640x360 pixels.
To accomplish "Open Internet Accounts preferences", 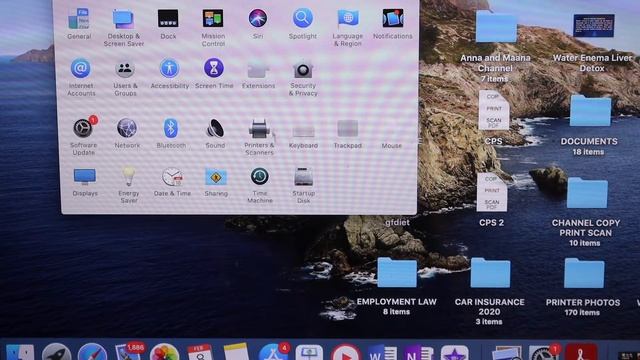I will coord(81,68).
